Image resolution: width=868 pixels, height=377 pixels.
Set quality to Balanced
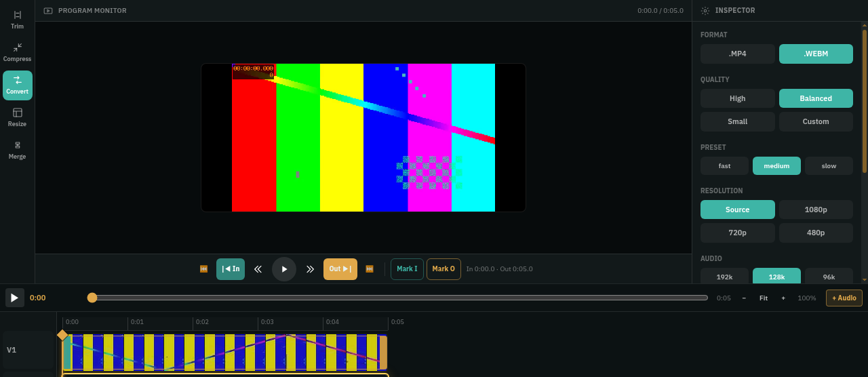pos(816,98)
